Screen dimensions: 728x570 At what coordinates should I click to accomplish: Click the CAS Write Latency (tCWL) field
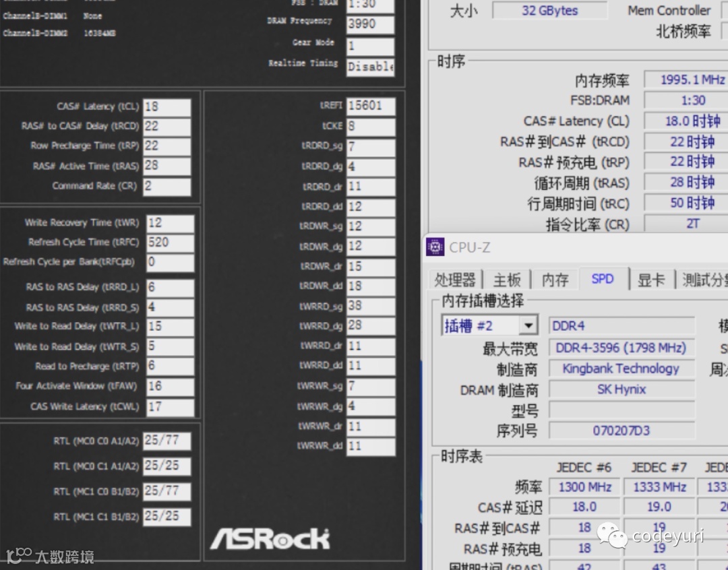point(170,407)
